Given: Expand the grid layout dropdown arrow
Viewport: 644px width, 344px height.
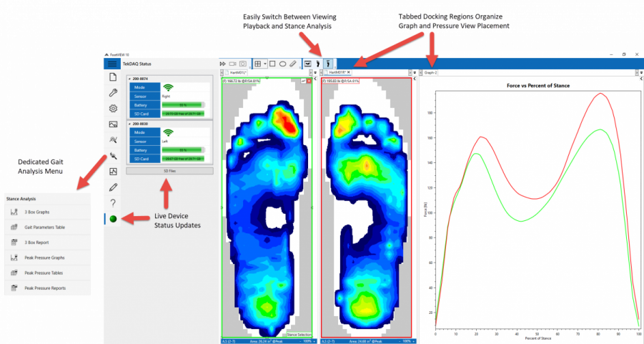Looking at the screenshot, I should point(265,64).
